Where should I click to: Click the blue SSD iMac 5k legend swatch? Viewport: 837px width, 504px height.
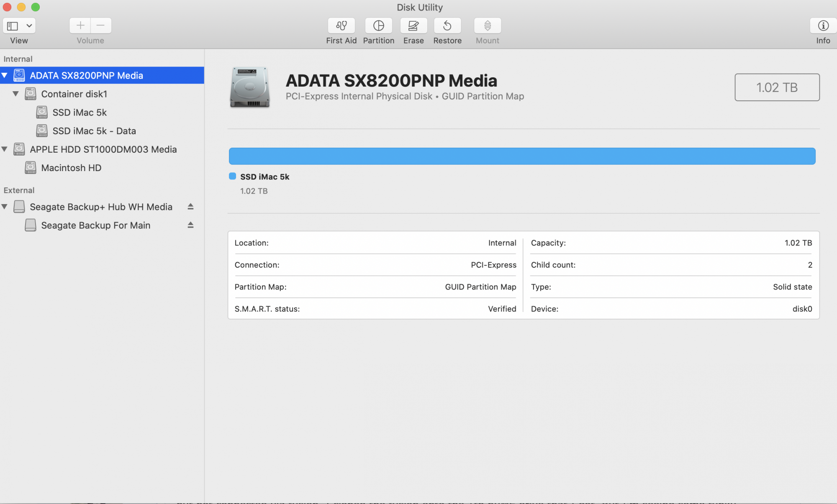232,176
